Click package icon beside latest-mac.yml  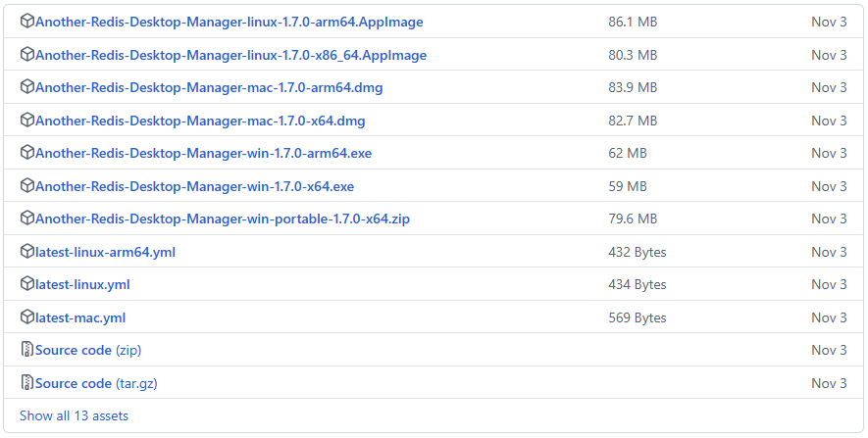click(26, 316)
